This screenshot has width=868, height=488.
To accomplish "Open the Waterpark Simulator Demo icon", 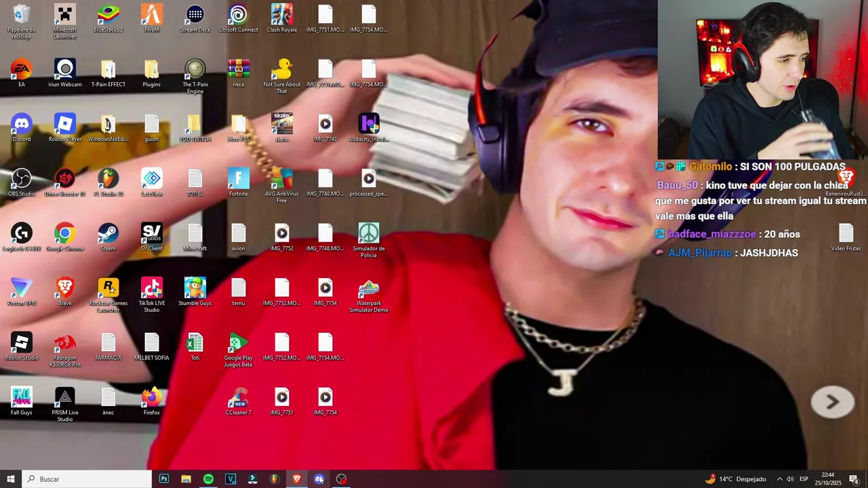I will point(369,296).
